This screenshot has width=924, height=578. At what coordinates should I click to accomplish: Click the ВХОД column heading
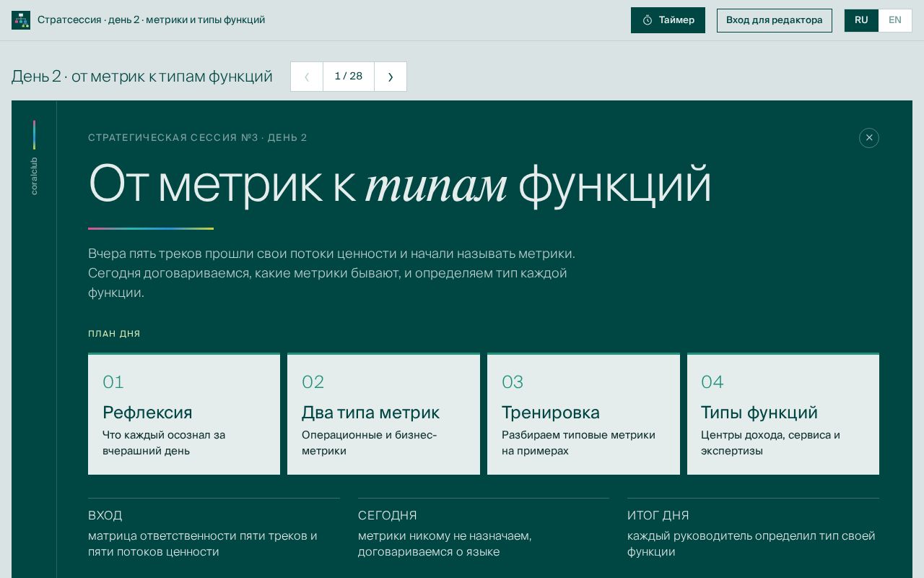105,516
